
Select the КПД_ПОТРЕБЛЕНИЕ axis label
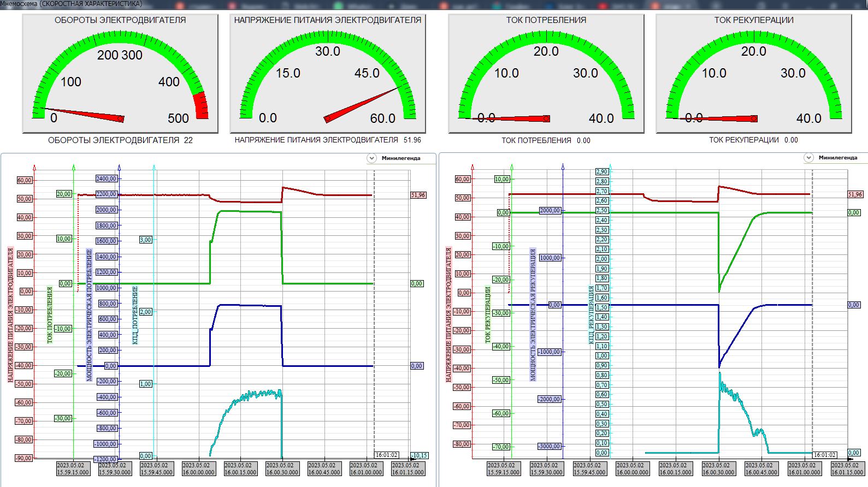point(135,315)
